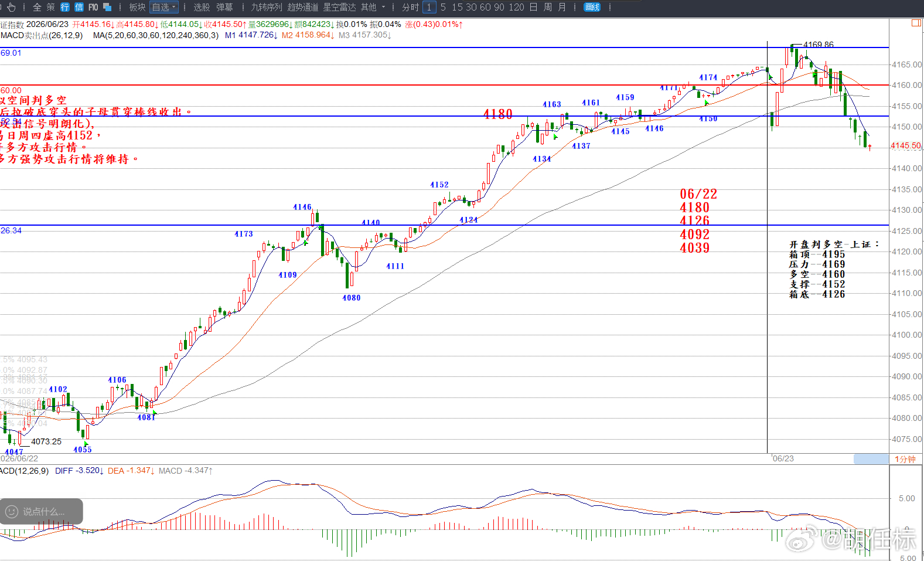Click the 涨(0.43)0.01% change value

pos(434,24)
